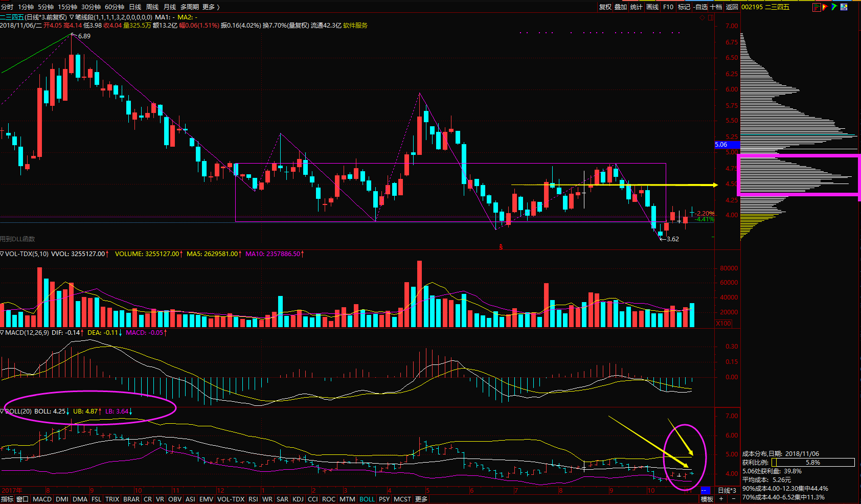Click the 复权 adjustment button

[x=605, y=7]
